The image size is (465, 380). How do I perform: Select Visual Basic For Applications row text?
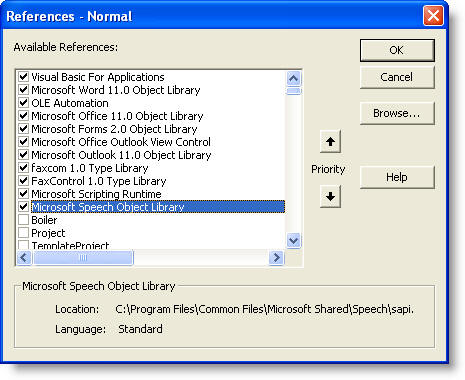[98, 77]
